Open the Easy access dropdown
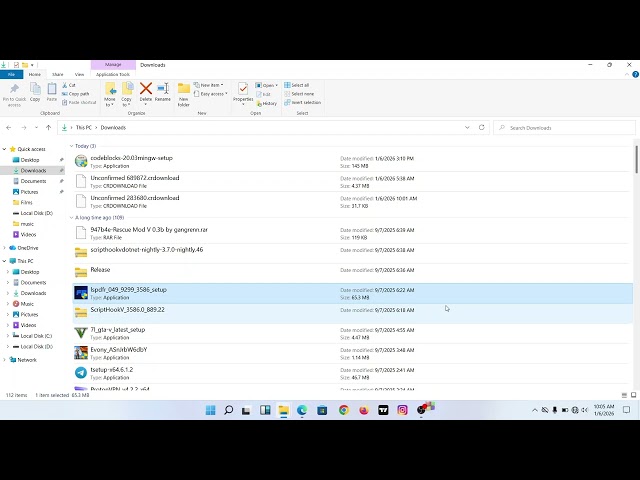640x480 pixels. pos(211,94)
